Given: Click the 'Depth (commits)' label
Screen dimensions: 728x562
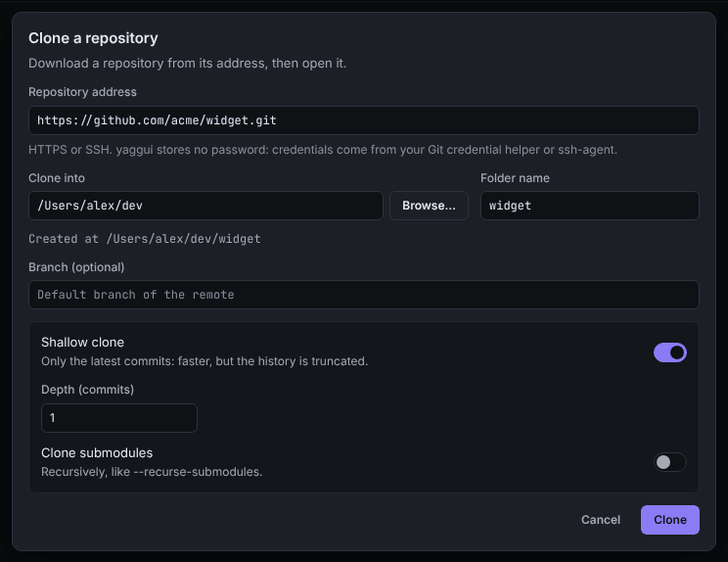Looking at the screenshot, I should tap(87, 390).
